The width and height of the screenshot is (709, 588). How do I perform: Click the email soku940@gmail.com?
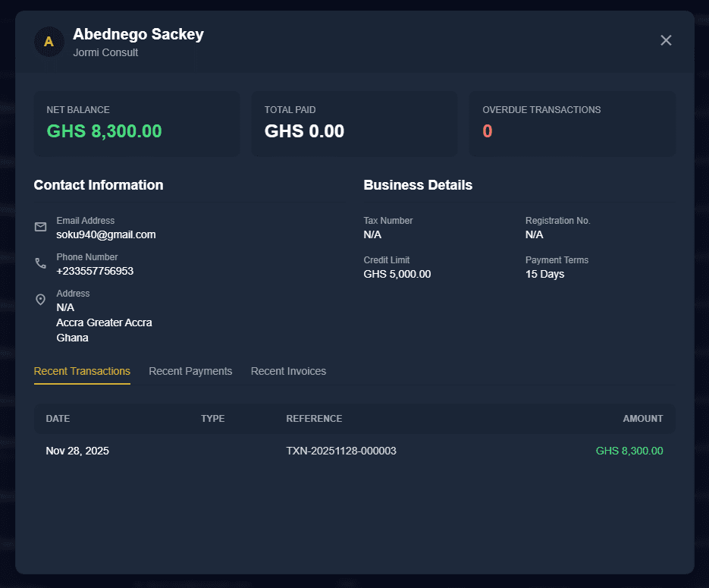pyautogui.click(x=106, y=234)
